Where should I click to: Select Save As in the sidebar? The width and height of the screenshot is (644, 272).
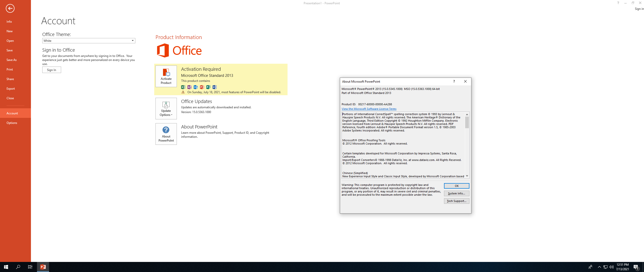coord(15,60)
